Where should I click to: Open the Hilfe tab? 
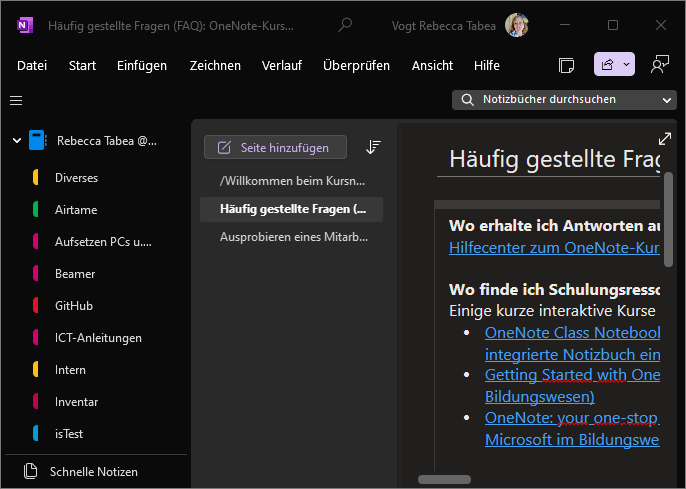point(486,66)
